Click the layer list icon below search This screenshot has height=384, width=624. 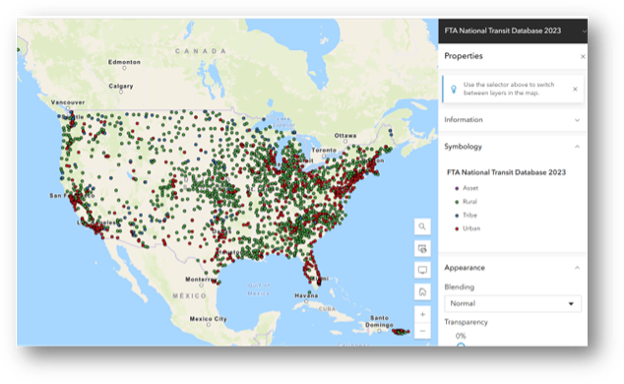[x=422, y=249]
